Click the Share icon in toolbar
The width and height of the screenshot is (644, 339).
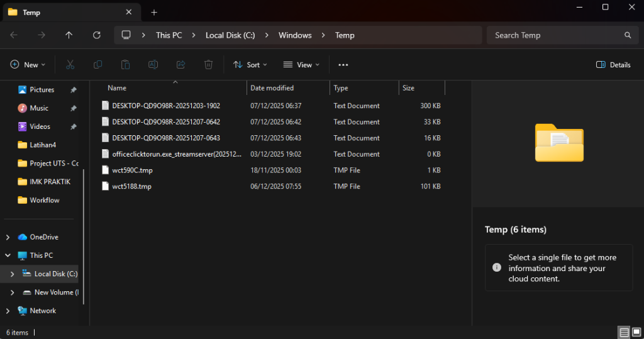pyautogui.click(x=180, y=65)
